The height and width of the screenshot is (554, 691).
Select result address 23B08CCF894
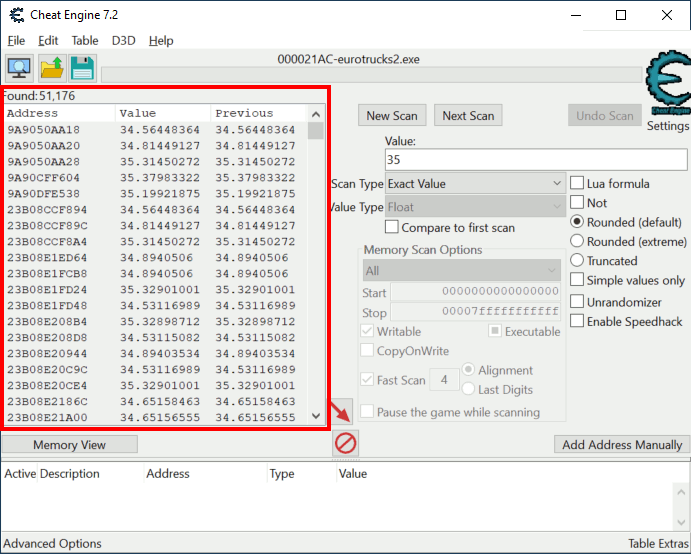coord(47,210)
